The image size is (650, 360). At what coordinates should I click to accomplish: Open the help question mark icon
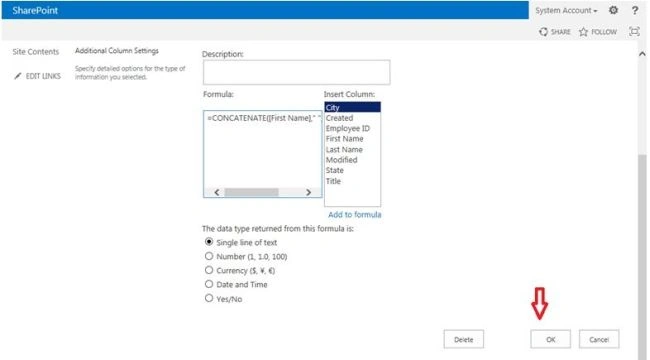[x=635, y=10]
